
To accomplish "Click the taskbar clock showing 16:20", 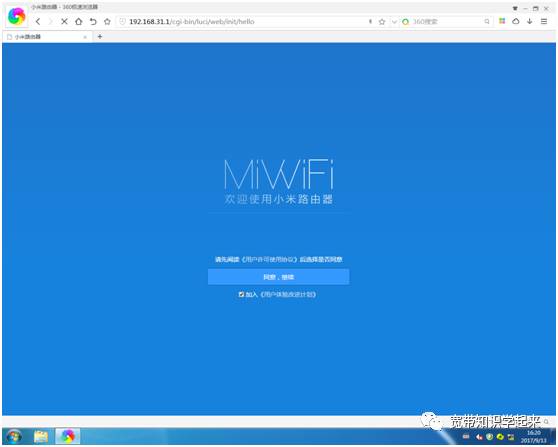I will click(534, 437).
